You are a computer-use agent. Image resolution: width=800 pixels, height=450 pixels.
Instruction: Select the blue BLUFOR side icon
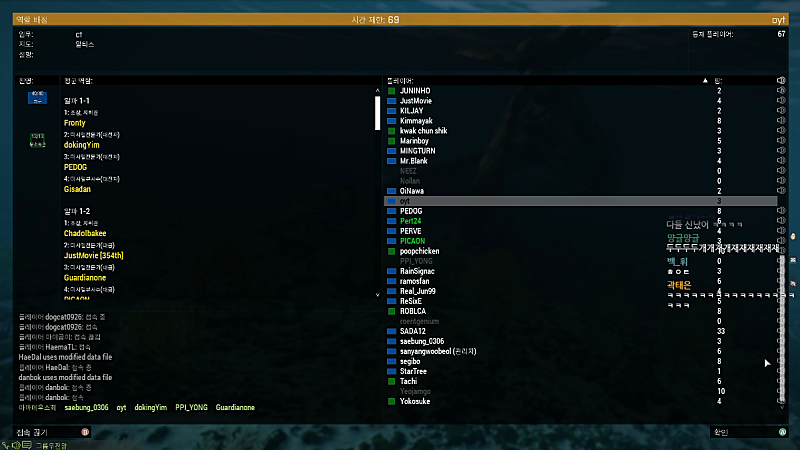[37, 97]
